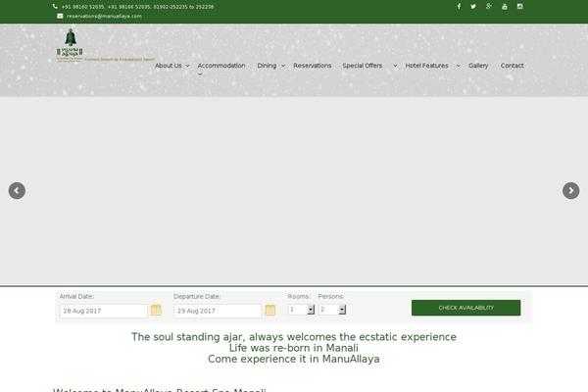The image size is (588, 392).
Task: Open the Twitter social icon
Action: [473, 7]
